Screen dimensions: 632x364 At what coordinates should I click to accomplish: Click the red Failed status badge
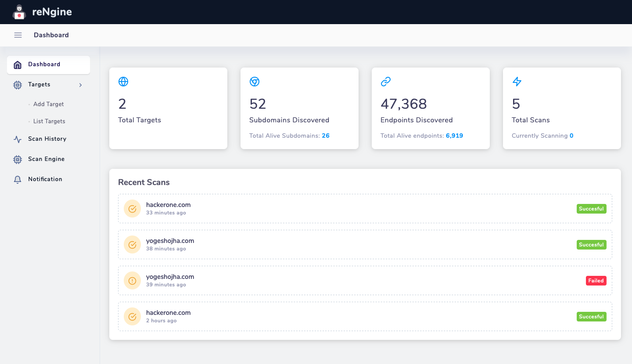point(596,281)
